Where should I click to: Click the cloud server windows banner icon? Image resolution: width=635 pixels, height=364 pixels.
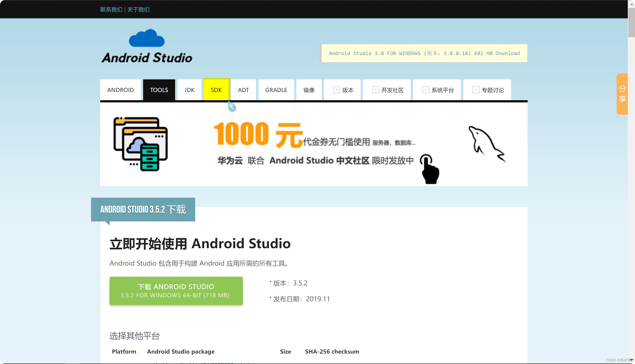pyautogui.click(x=141, y=144)
